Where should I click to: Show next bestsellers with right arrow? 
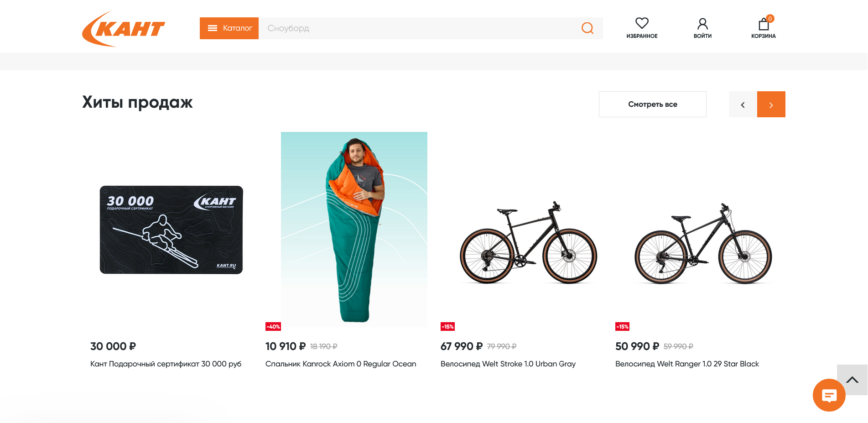(x=771, y=104)
